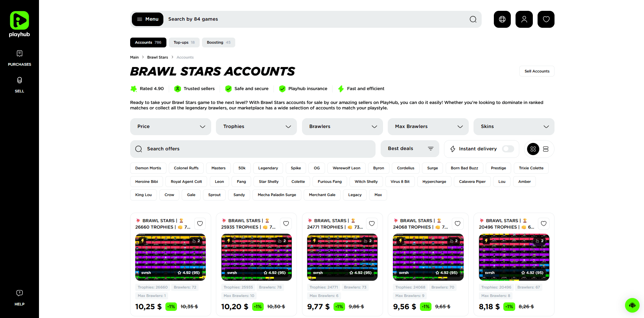Select the Werewolf Leon filter tag
Image resolution: width=644 pixels, height=318 pixels.
[x=346, y=168]
